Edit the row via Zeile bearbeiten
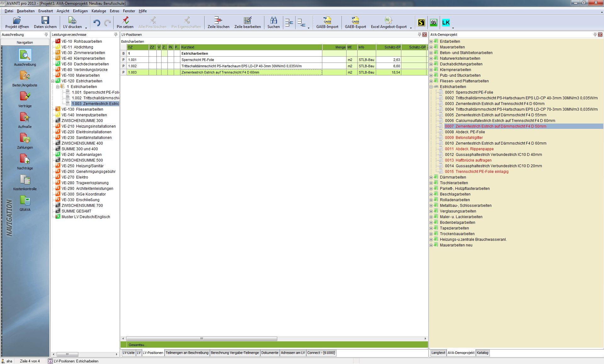Viewport: 604px width, 364px height. 248,23
